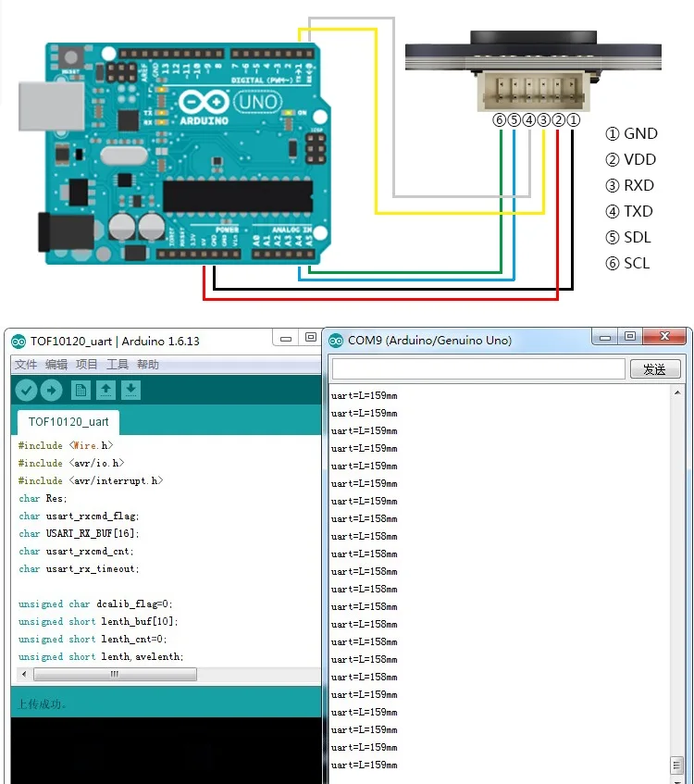Close the COM9 serial monitor window
The image size is (694, 784).
coord(664,337)
